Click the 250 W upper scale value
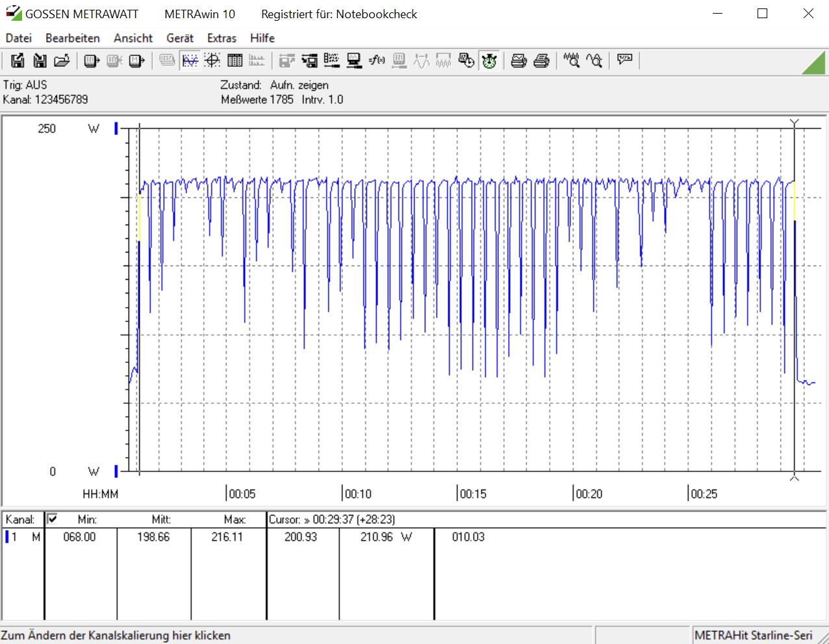 (47, 129)
